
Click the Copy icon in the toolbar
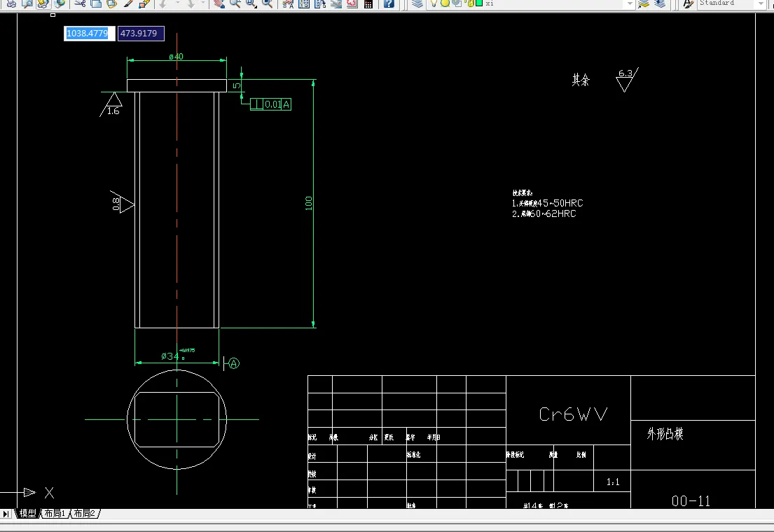pyautogui.click(x=96, y=3)
